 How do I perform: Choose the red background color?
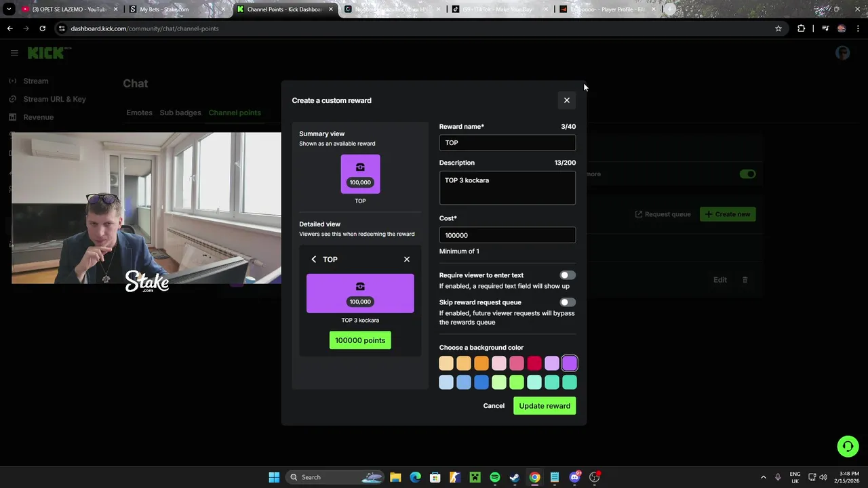coord(534,364)
